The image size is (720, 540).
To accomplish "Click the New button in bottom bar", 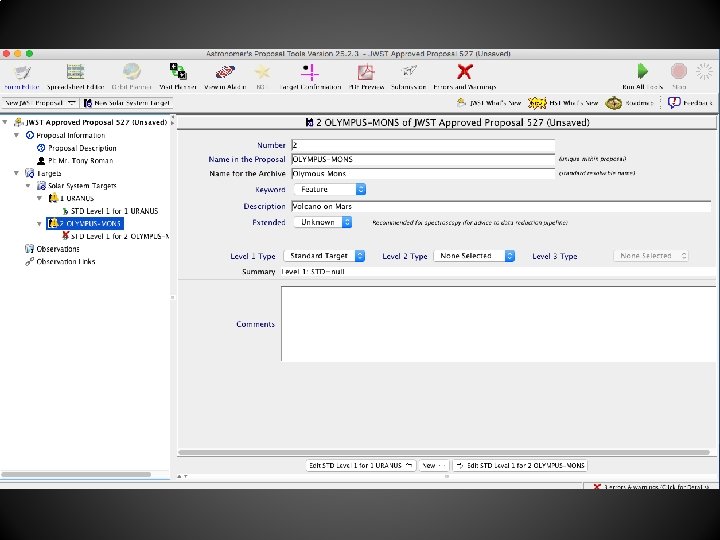I will pos(434,465).
